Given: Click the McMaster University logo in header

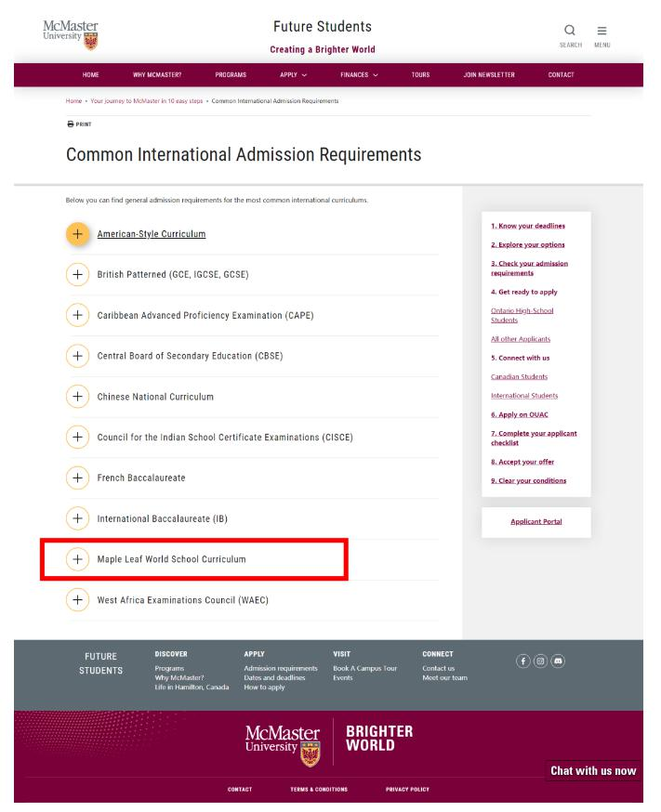Looking at the screenshot, I should click(x=72, y=32).
